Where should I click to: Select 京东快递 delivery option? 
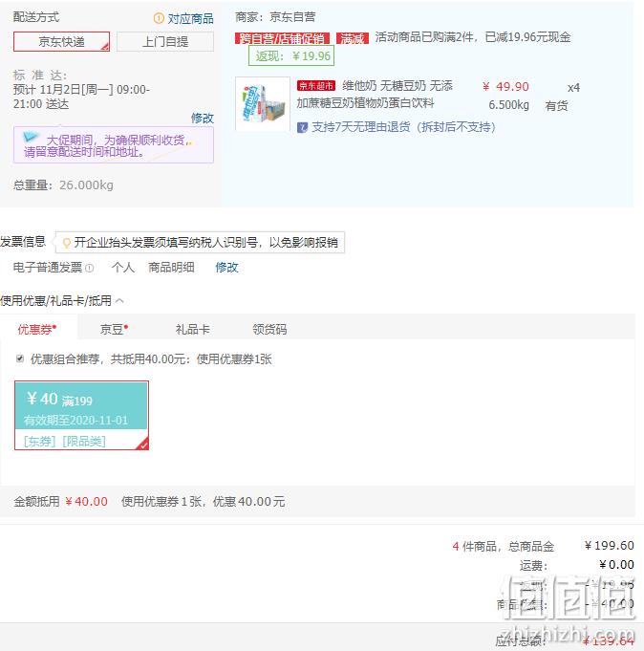pos(61,41)
